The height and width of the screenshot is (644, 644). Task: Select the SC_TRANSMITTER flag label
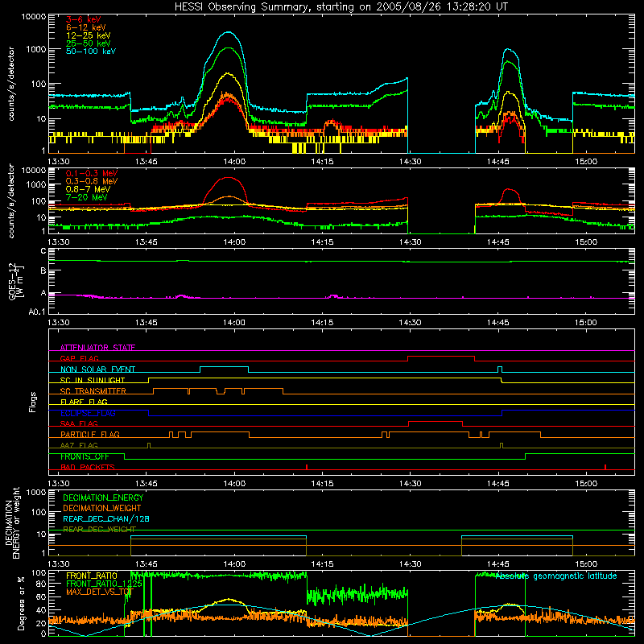click(93, 390)
